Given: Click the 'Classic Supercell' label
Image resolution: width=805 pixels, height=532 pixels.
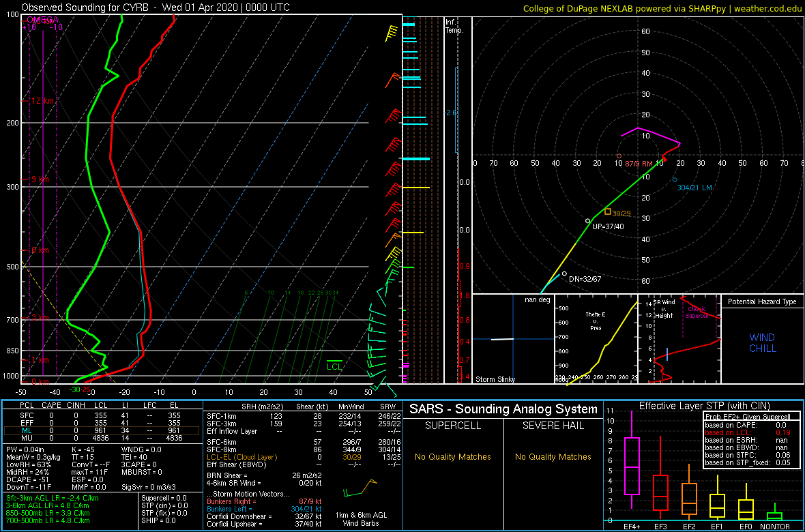Looking at the screenshot, I should 696,312.
